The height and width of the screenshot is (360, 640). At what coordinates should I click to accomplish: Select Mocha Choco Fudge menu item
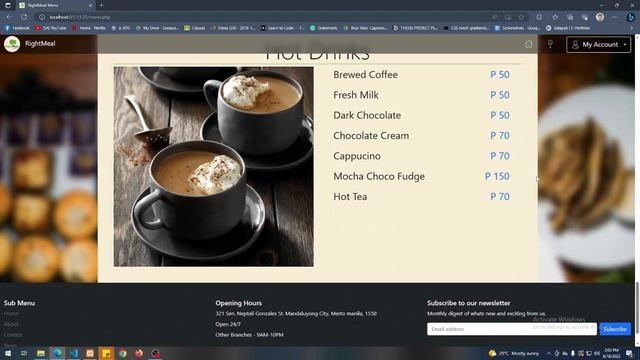(x=379, y=176)
